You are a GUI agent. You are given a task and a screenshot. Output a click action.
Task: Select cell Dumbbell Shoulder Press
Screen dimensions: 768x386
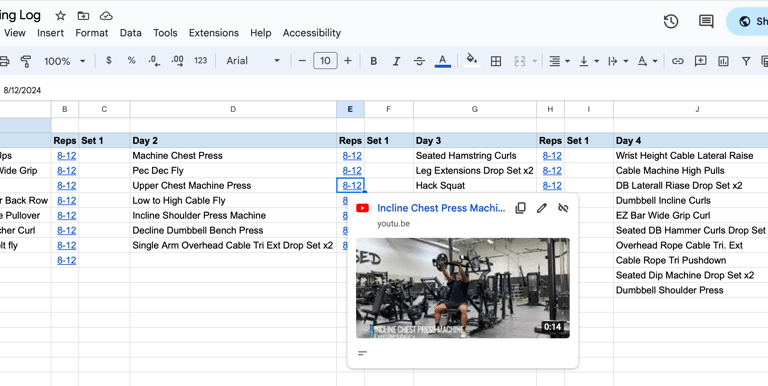coord(691,290)
